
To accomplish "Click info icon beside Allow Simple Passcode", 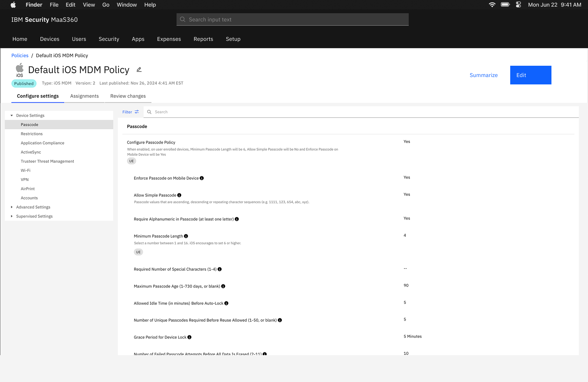I will [179, 195].
